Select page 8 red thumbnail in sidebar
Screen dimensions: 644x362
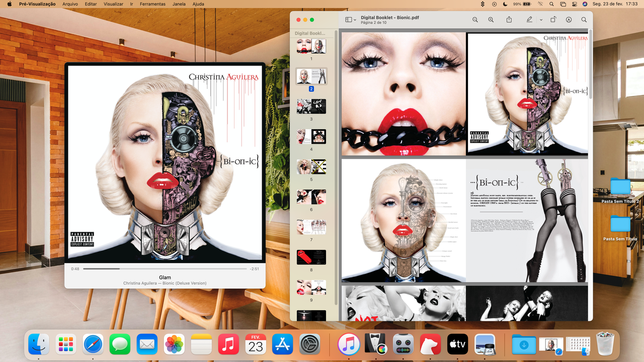(x=311, y=257)
